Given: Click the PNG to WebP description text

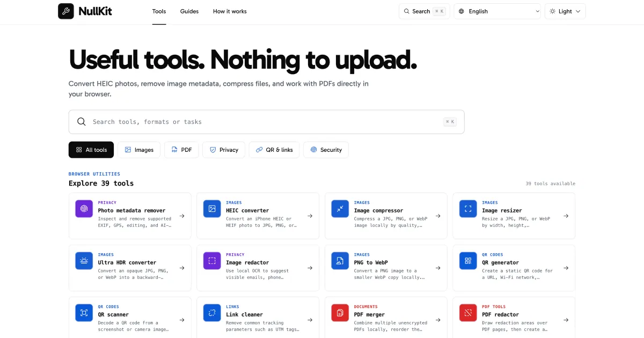Looking at the screenshot, I should click(390, 274).
